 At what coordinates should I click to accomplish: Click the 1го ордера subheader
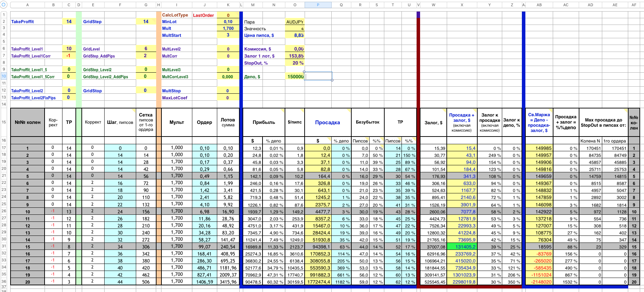615,141
